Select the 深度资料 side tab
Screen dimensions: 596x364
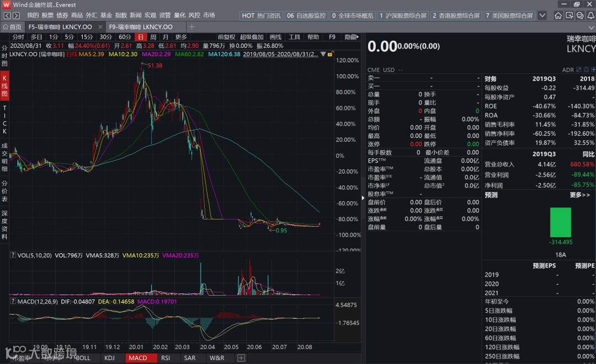click(4, 224)
